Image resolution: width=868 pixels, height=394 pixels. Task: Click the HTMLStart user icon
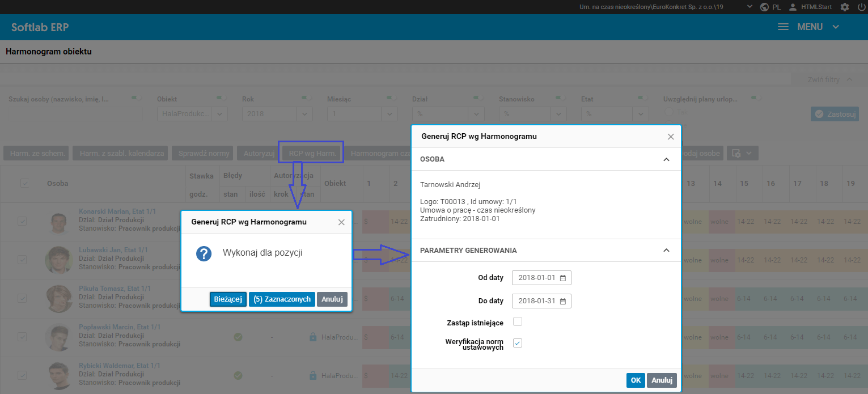(x=793, y=7)
